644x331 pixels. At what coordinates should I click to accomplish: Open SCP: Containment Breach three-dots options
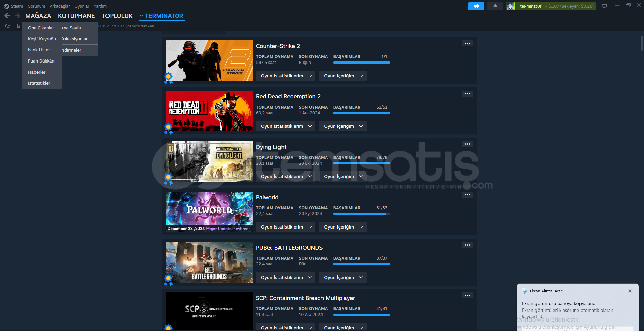coord(467,295)
